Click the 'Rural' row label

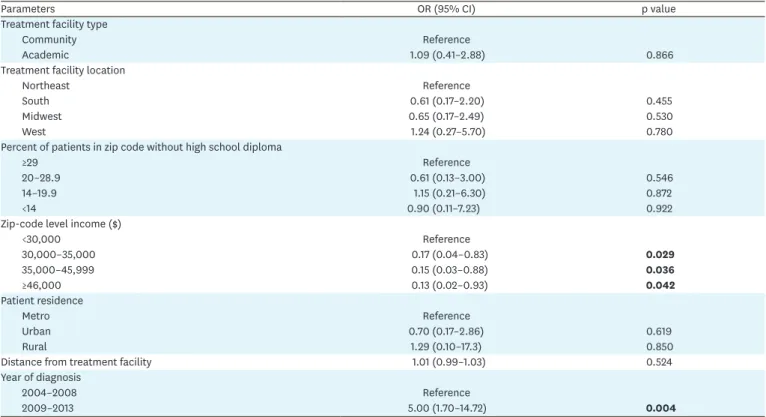coord(34,347)
